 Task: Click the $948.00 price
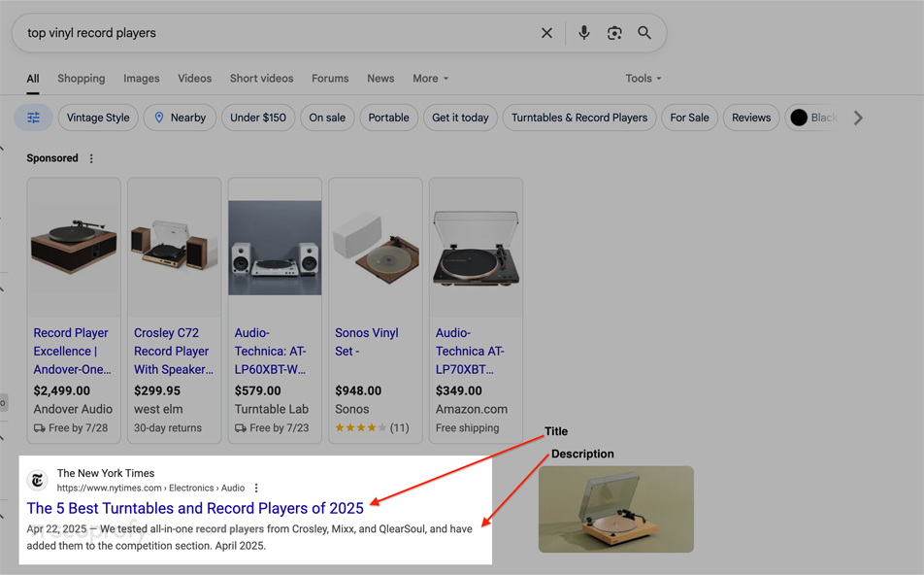coord(358,391)
